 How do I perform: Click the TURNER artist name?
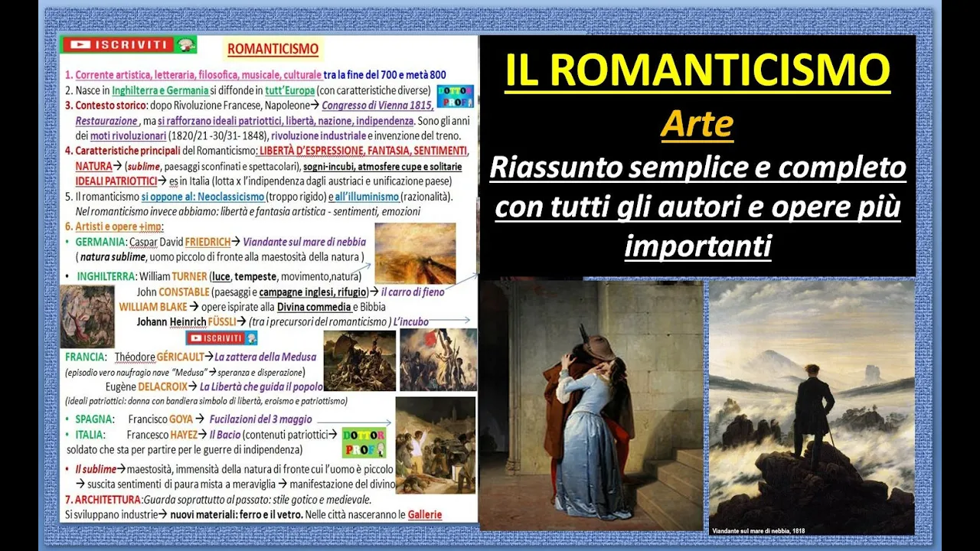point(188,276)
